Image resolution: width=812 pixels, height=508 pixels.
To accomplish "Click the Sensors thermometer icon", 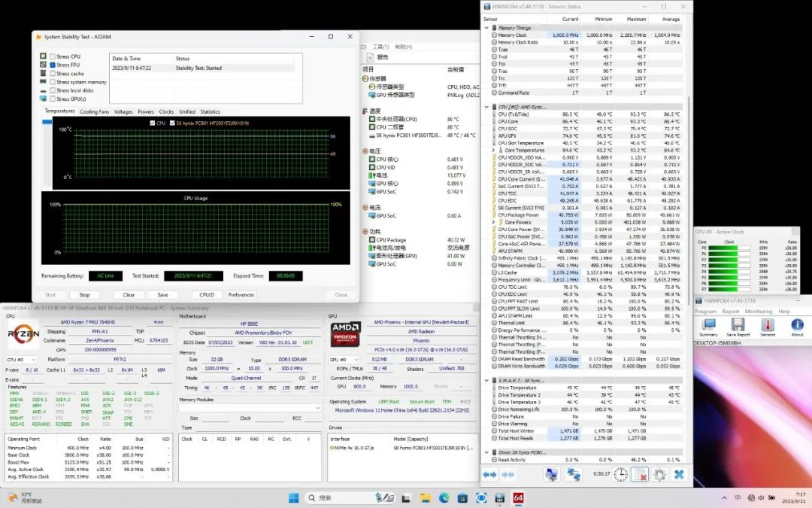I will [768, 327].
